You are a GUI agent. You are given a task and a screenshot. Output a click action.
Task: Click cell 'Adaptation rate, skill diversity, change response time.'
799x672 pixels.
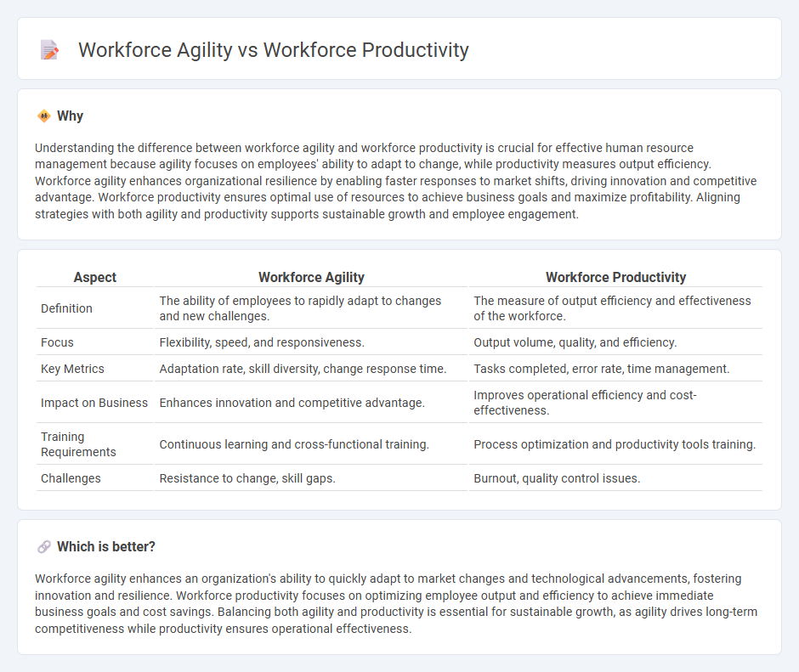coord(311,369)
